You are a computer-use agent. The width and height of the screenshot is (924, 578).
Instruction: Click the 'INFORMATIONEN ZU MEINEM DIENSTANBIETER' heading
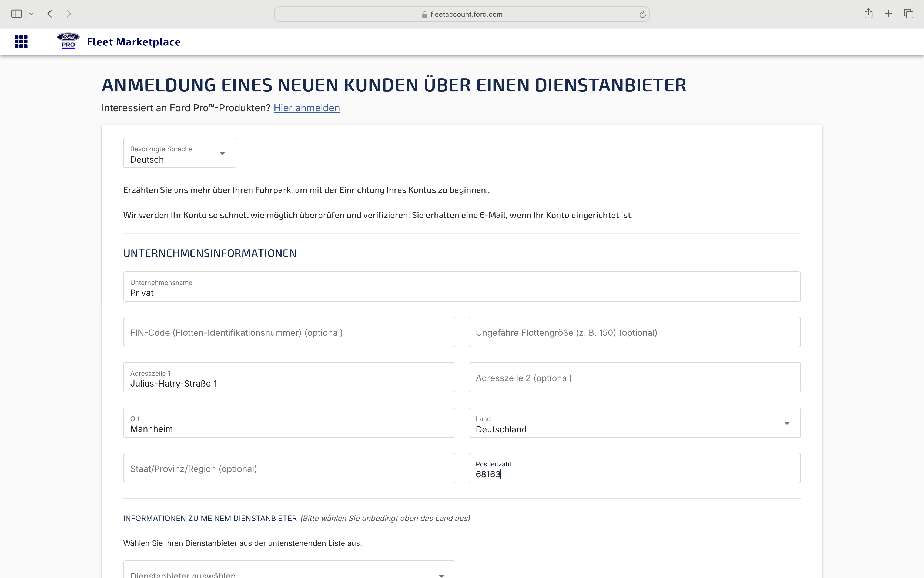[210, 518]
